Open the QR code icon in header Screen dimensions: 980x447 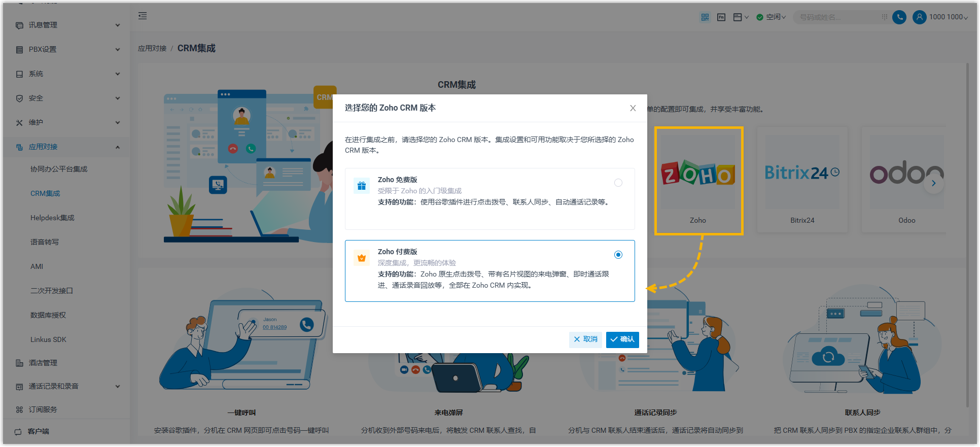point(705,17)
